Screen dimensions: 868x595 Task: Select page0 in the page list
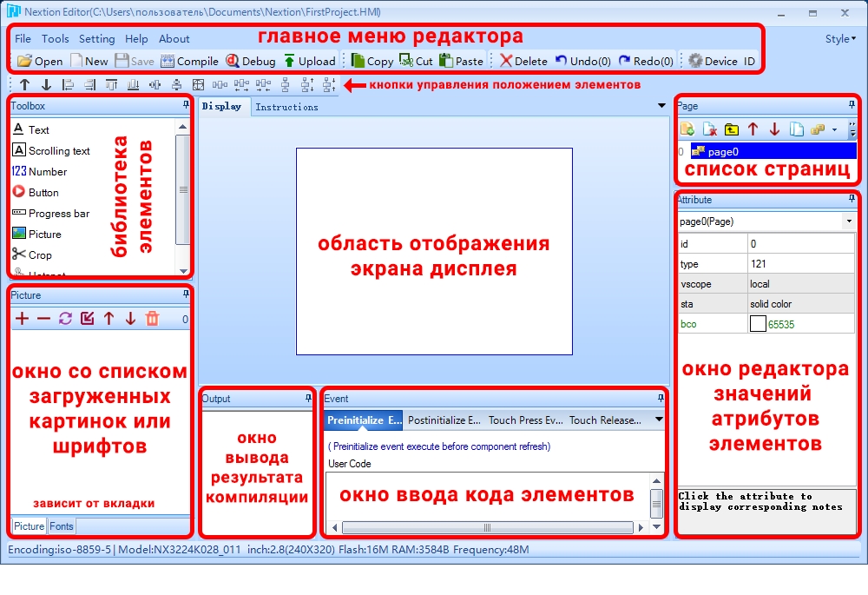(x=773, y=151)
